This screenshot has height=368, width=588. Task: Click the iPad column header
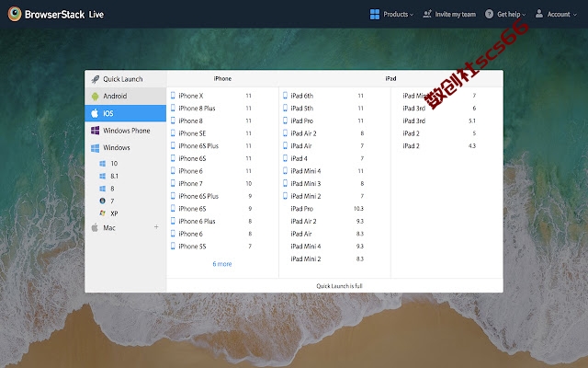(390, 78)
